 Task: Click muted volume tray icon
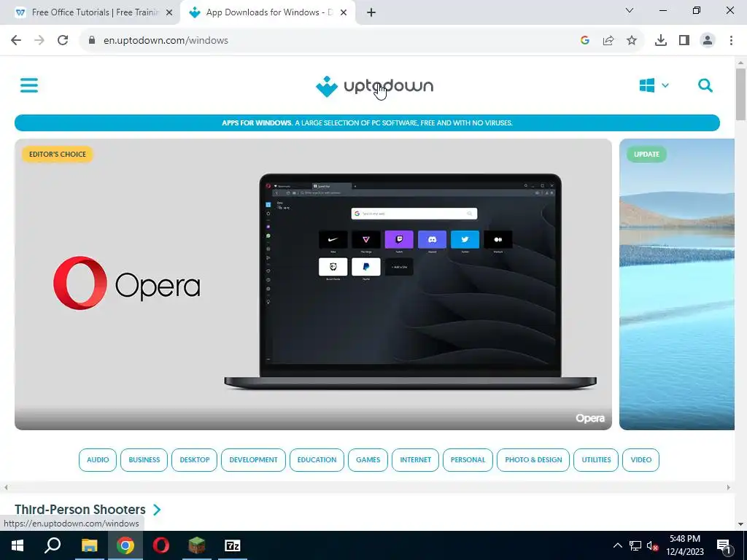click(653, 545)
